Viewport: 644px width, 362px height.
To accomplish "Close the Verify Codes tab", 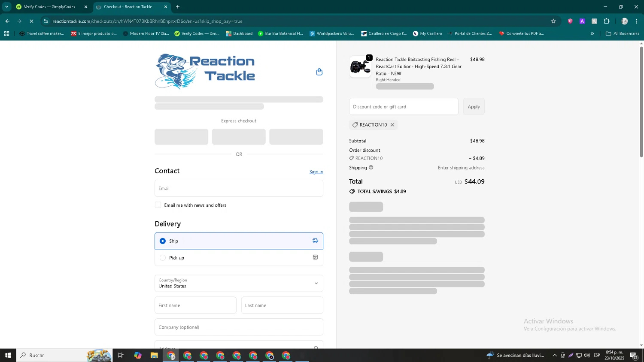I will pos(86,7).
